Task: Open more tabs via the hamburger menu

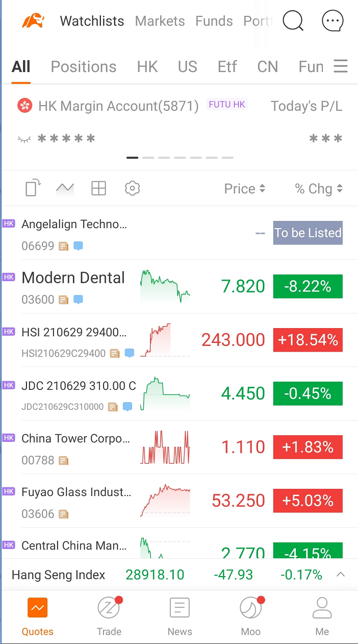Action: [341, 66]
